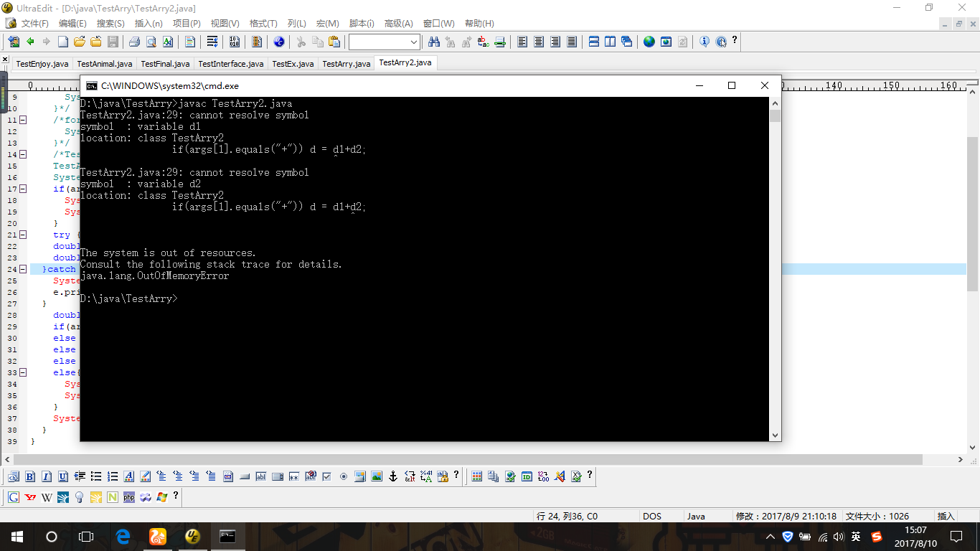Switch to TestEnjoy.java tab

pyautogui.click(x=42, y=64)
